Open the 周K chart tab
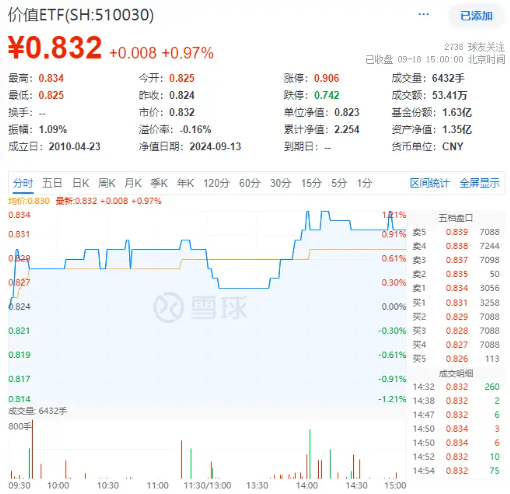Screen dimensions: 510x494 [x=107, y=183]
